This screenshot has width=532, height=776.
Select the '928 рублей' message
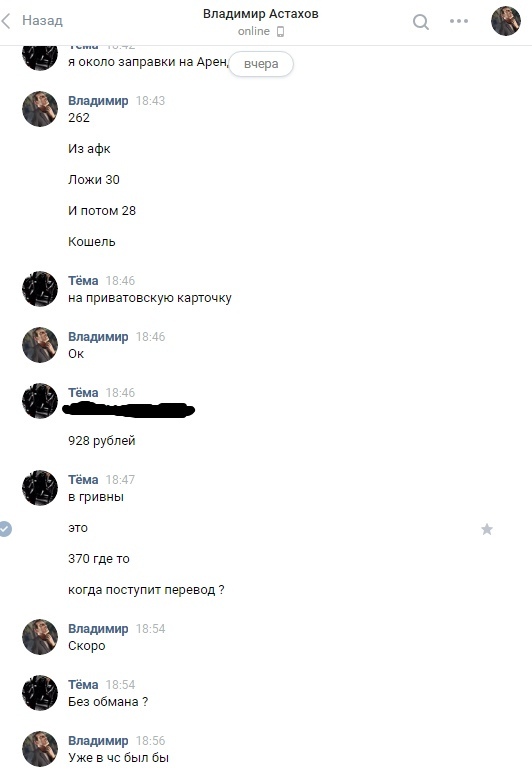[101, 440]
